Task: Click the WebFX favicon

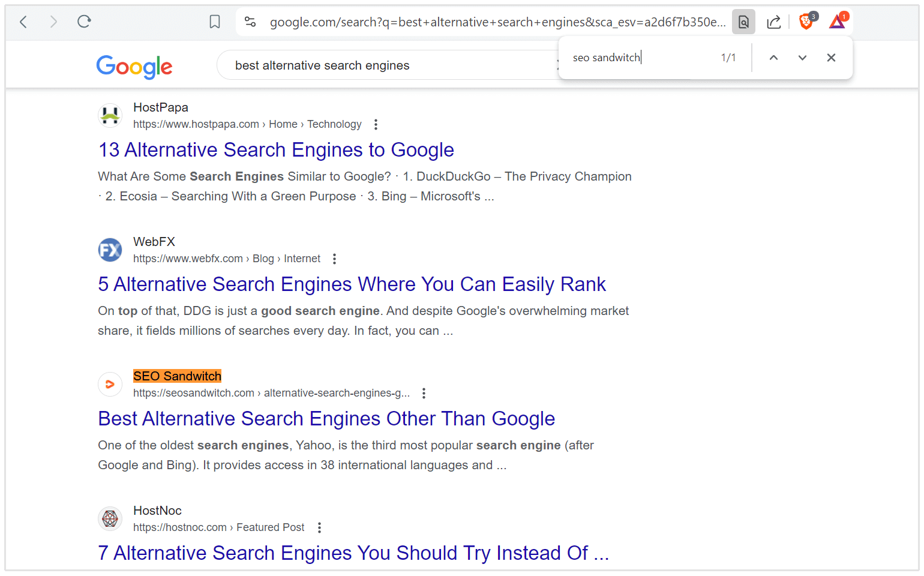Action: coord(110,250)
